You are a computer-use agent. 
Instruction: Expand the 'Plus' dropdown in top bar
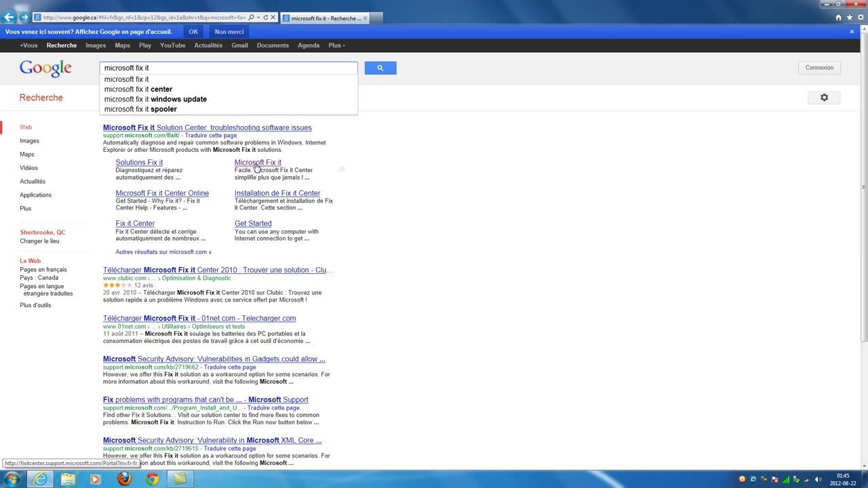pos(336,45)
